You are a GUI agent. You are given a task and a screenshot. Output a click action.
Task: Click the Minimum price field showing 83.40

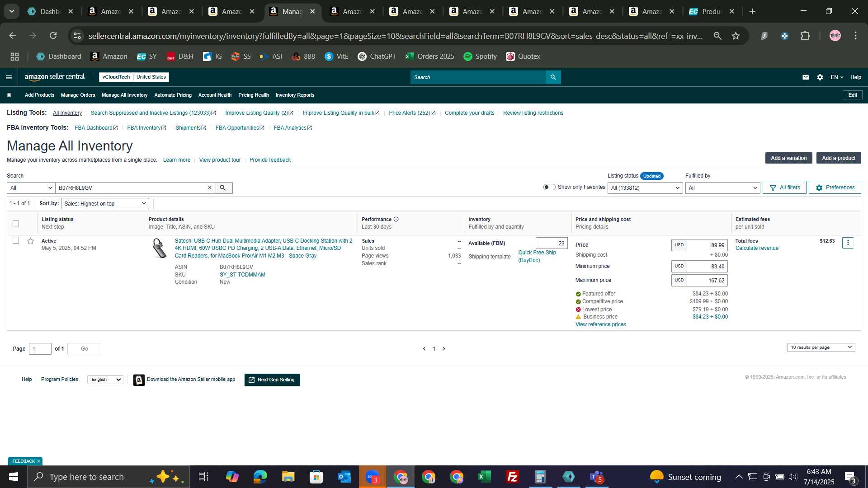tap(707, 267)
